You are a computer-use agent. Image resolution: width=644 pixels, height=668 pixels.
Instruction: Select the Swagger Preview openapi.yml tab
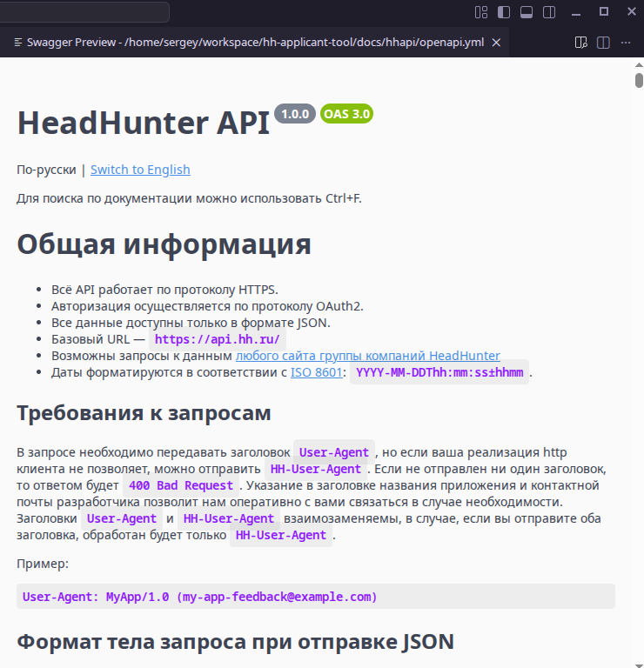pos(254,43)
